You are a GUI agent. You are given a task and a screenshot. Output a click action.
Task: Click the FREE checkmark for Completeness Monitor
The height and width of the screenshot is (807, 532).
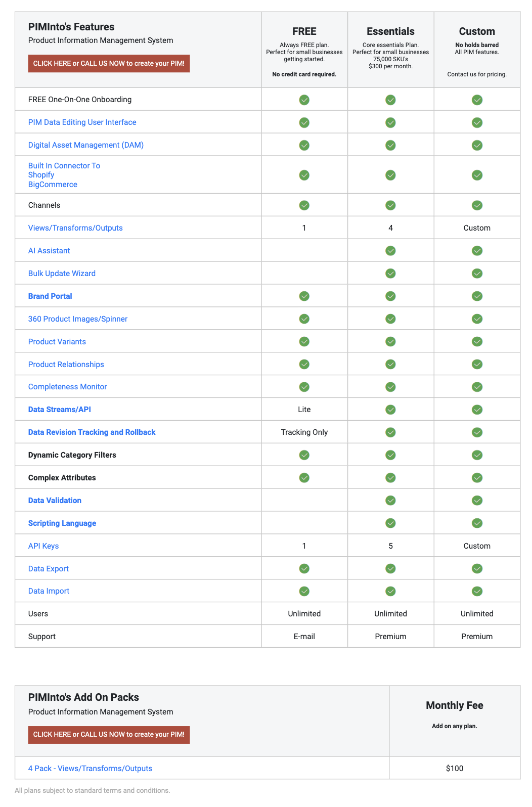pyautogui.click(x=304, y=386)
